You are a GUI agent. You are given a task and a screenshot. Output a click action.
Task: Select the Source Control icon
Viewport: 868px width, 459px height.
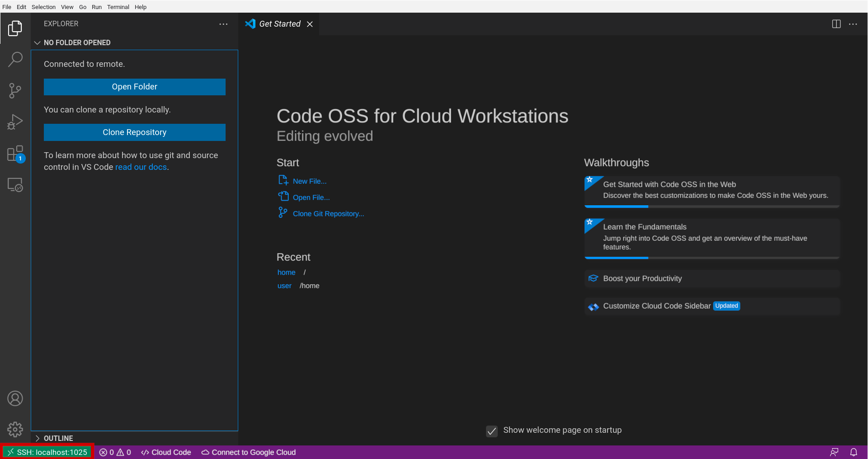(15, 90)
